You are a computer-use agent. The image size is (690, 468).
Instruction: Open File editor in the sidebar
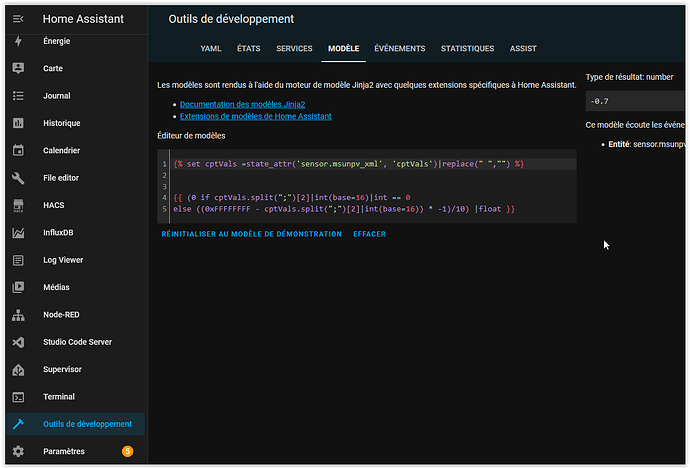(x=61, y=178)
